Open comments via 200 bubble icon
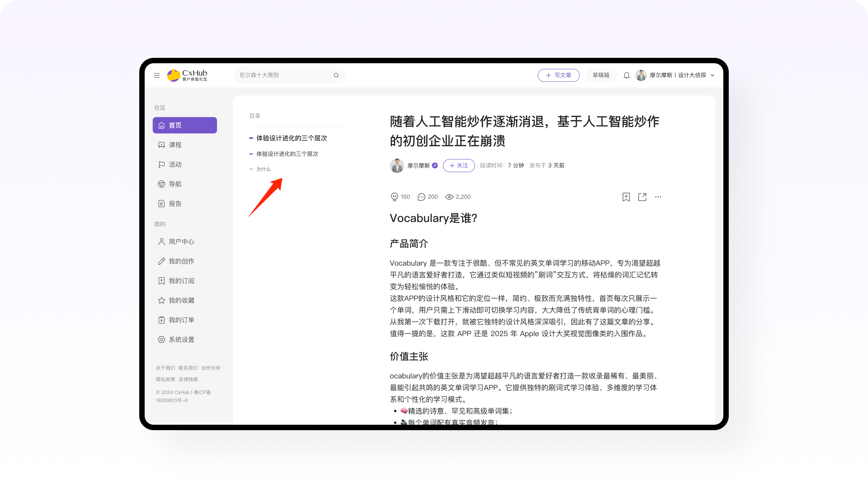Image resolution: width=868 pixels, height=488 pixels. pos(421,197)
